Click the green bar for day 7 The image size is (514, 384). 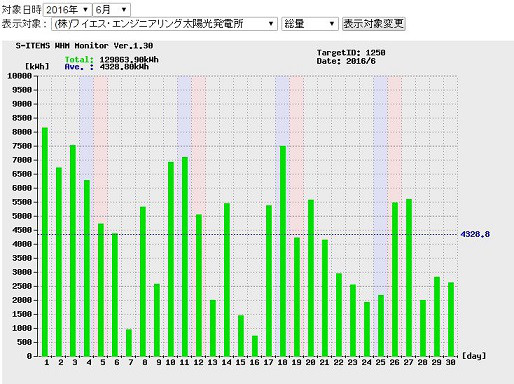tap(129, 343)
